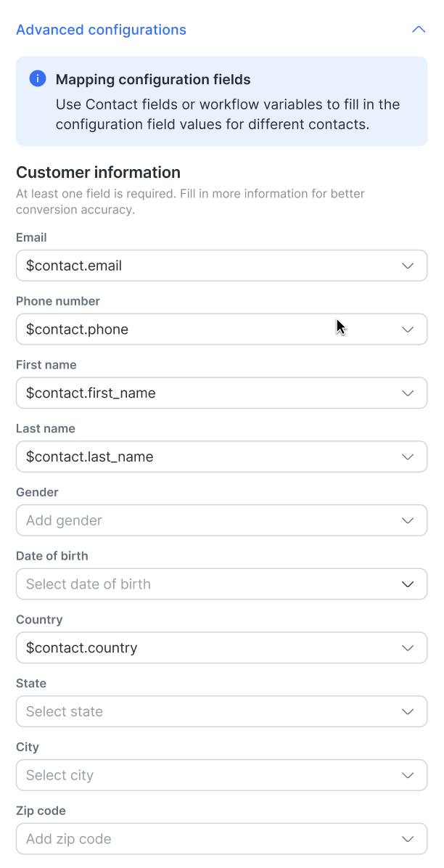Image resolution: width=444 pixels, height=868 pixels.
Task: Open the Email field dropdown arrow
Action: tap(408, 266)
